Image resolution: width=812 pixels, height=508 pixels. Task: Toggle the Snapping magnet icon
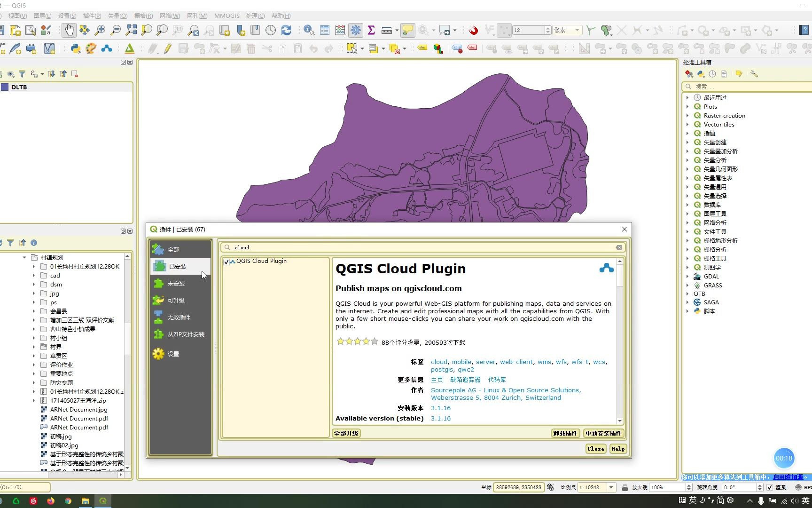(473, 31)
